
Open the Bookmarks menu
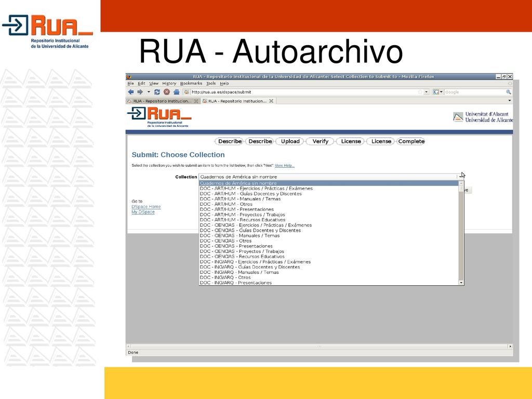point(191,84)
